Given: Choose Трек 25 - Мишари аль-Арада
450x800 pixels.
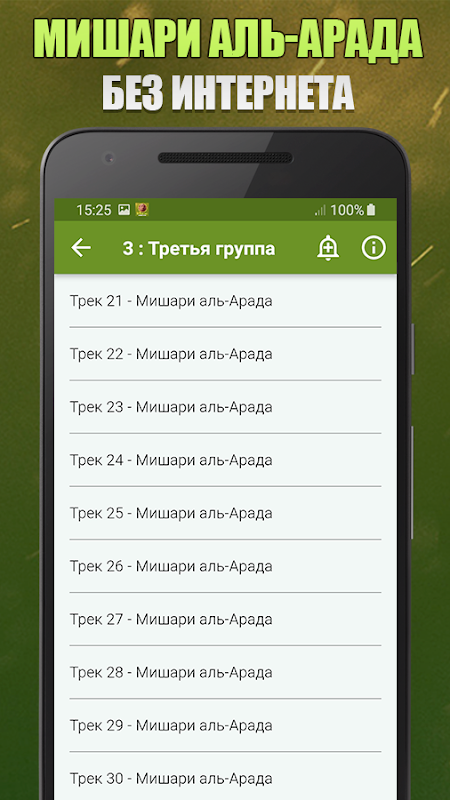Looking at the screenshot, I should pyautogui.click(x=225, y=513).
